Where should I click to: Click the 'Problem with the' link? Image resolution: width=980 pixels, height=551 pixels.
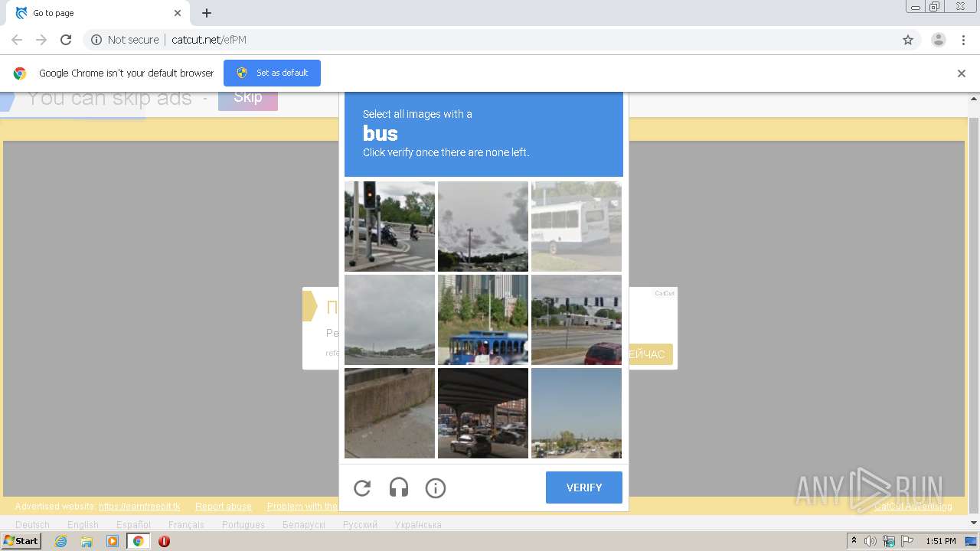pyautogui.click(x=302, y=507)
